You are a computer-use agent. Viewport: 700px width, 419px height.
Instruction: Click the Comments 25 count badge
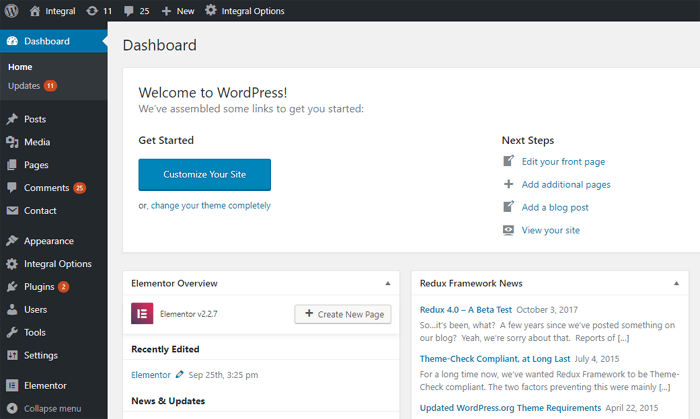(x=79, y=188)
